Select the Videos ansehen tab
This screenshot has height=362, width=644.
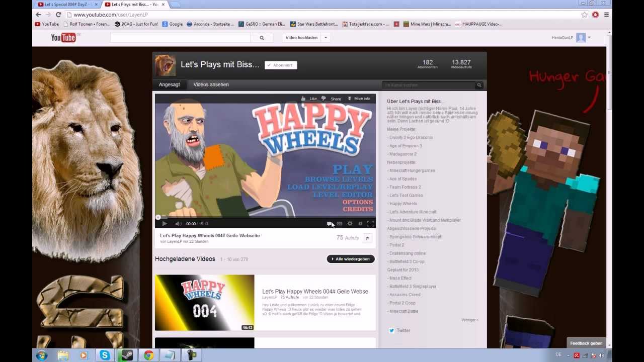(x=211, y=84)
